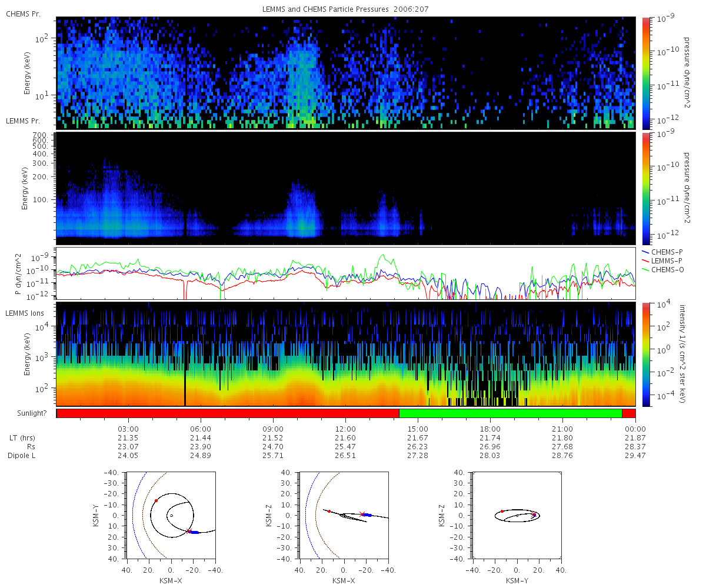Select LT value 21.87
The height and width of the screenshot is (588, 706).
point(635,438)
